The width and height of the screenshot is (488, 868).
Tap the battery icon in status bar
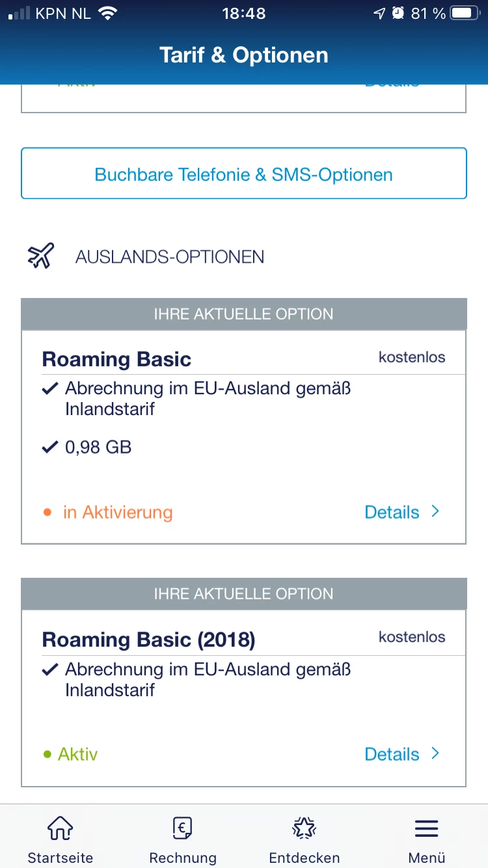(464, 13)
